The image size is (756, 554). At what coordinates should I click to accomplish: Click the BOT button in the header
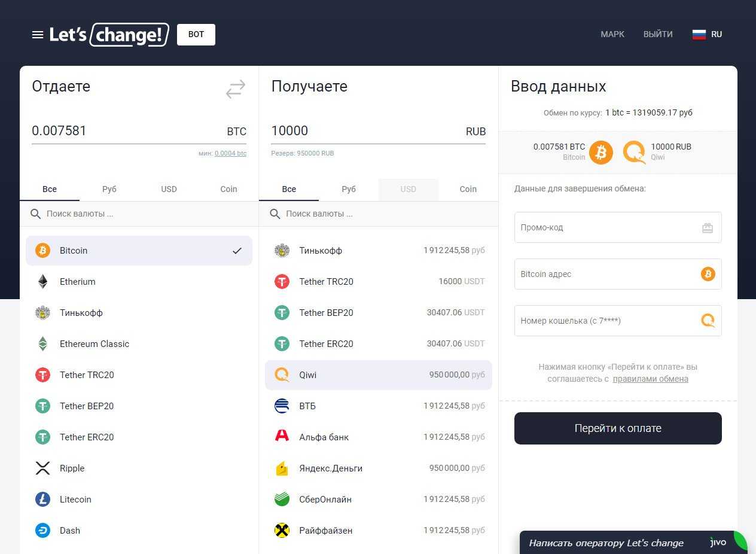tap(196, 35)
